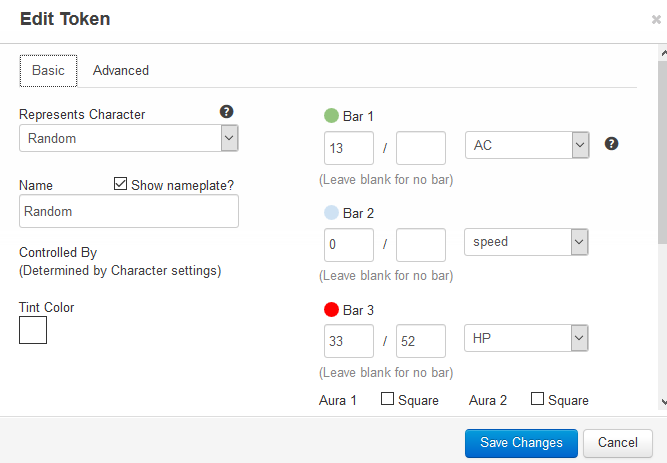Click the Controlled By label
667x463 pixels.
point(58,252)
